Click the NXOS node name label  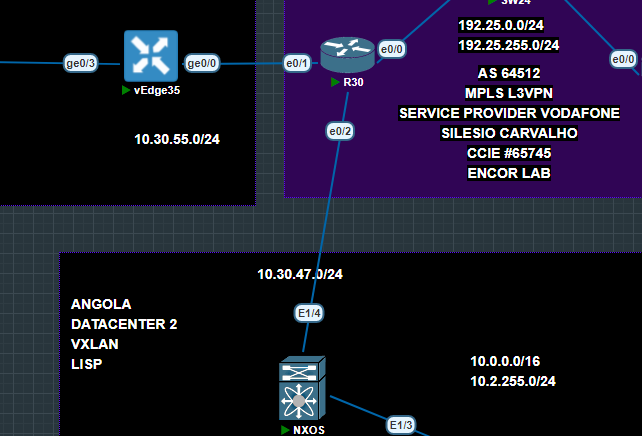tap(309, 430)
